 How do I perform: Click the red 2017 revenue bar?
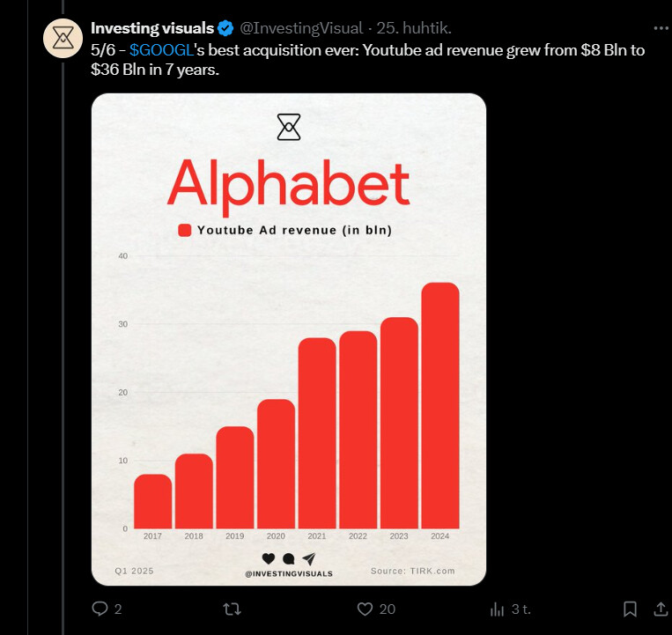coord(152,501)
